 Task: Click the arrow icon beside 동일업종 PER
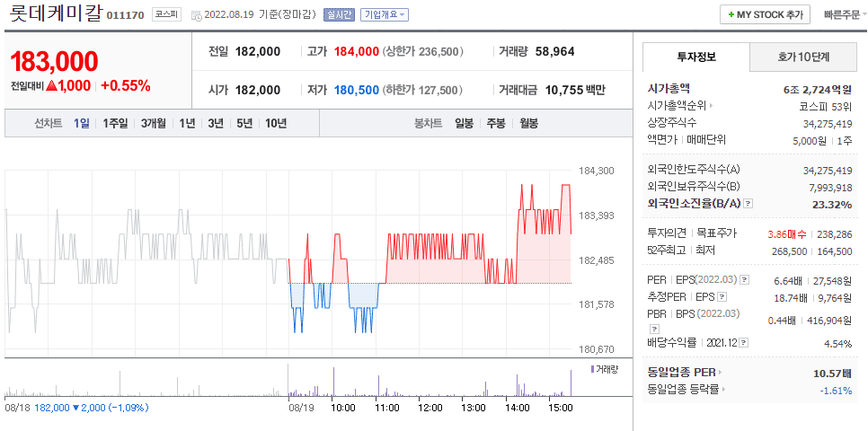click(x=722, y=373)
